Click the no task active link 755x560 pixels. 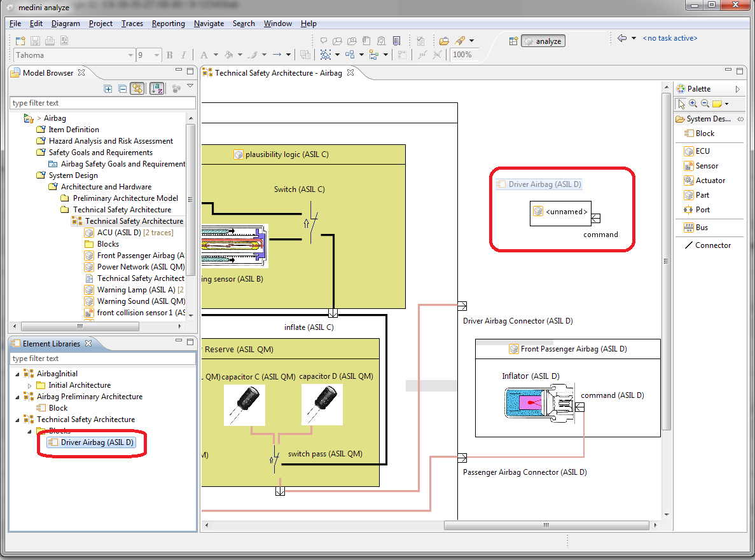(x=670, y=38)
